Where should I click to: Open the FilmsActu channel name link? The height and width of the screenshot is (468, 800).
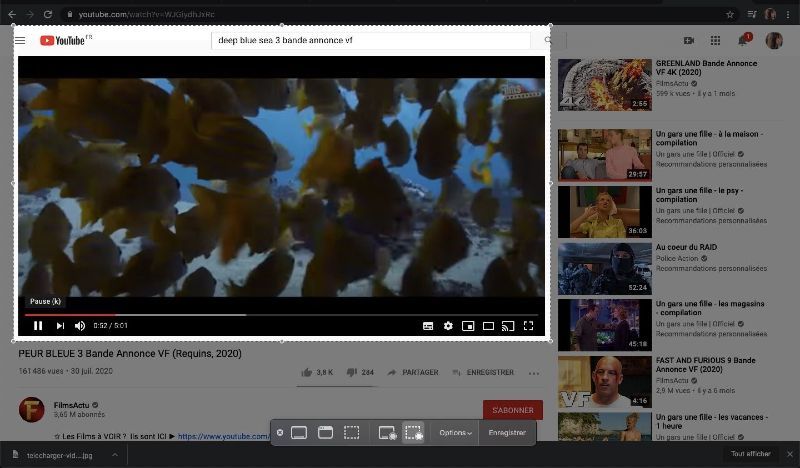tap(71, 405)
